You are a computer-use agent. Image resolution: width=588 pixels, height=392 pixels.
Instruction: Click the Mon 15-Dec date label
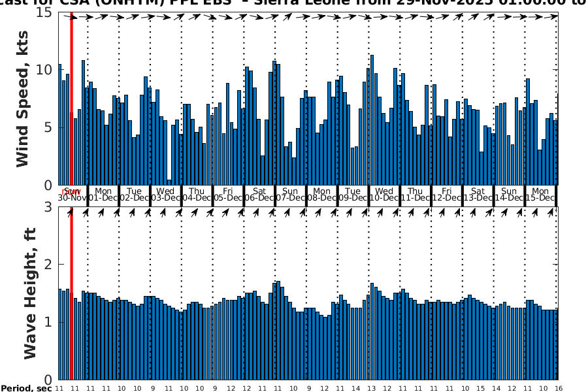pos(540,194)
